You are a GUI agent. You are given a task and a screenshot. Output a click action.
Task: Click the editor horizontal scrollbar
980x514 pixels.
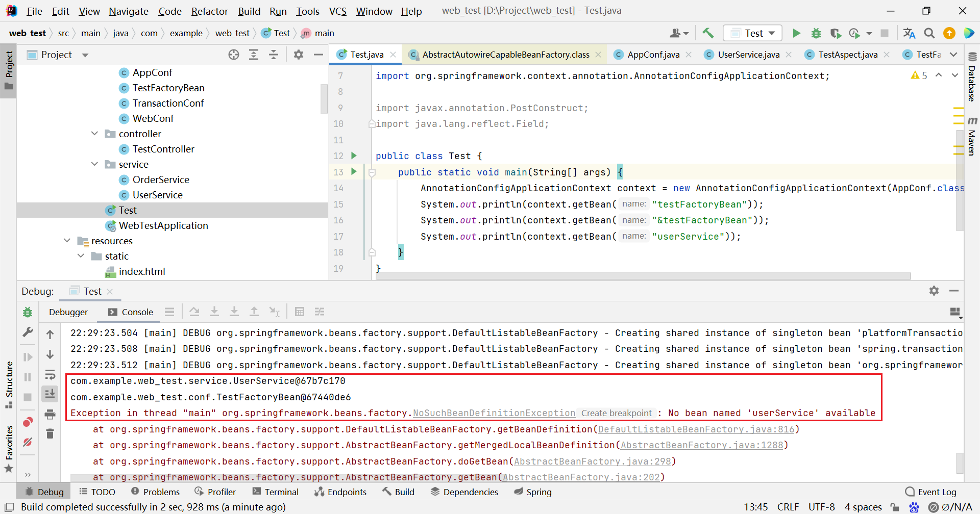coord(643,276)
